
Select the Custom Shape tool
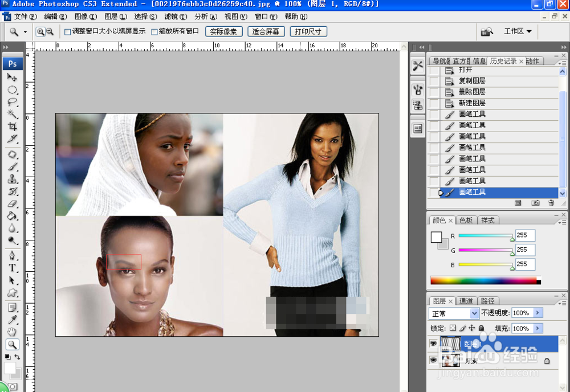(x=13, y=293)
